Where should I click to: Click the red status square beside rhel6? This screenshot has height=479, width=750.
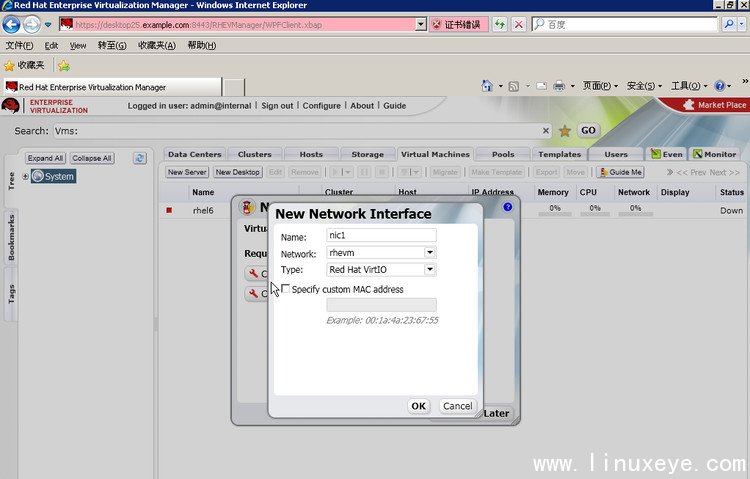[x=169, y=210]
